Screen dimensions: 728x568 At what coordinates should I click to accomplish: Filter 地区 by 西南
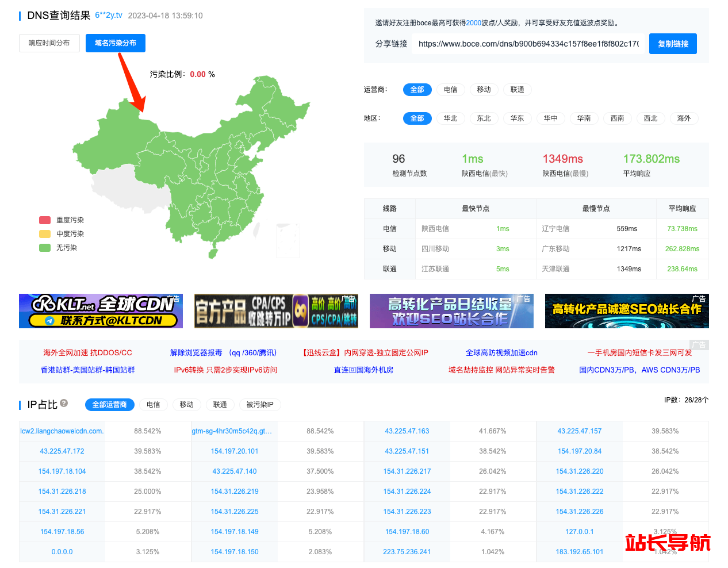pyautogui.click(x=618, y=118)
